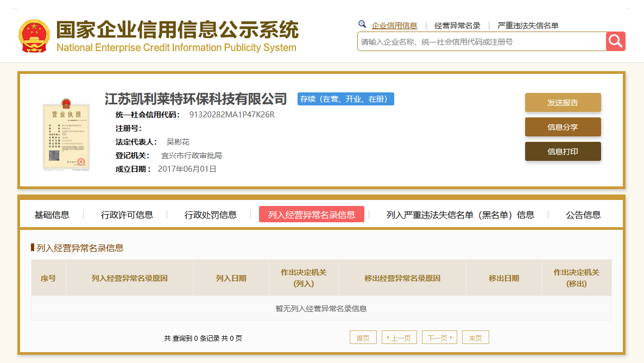Go to 末页 last page

pos(476,337)
